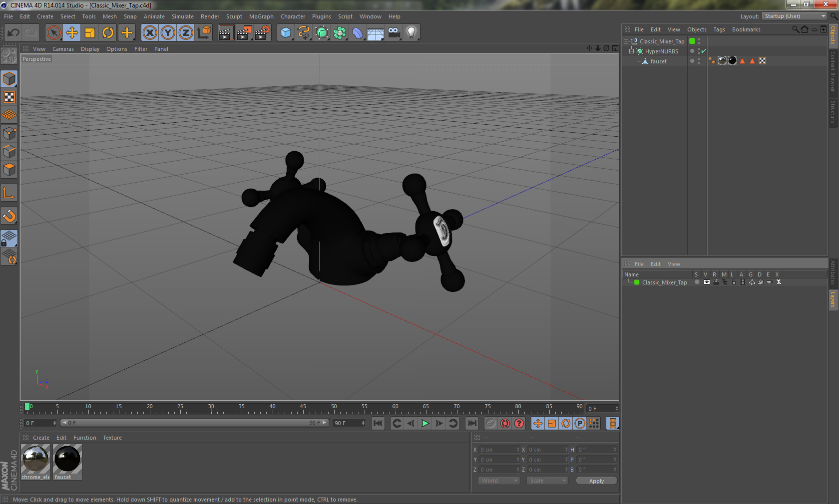Click the Undo arrow icon
This screenshot has width=839, height=504.
click(13, 33)
